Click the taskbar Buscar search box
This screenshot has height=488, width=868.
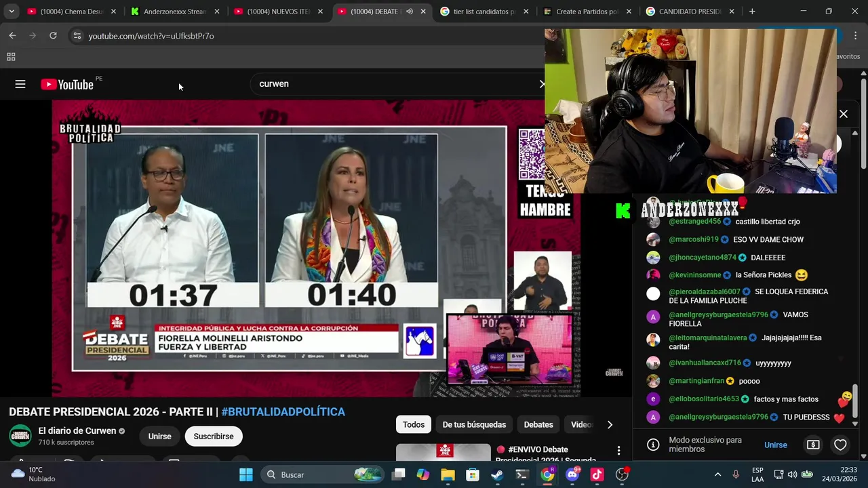322,474
